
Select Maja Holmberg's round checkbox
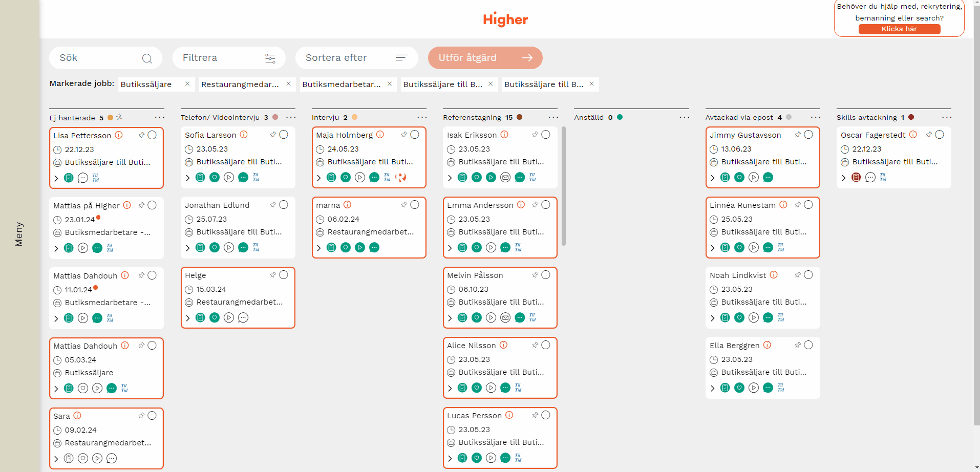click(415, 135)
